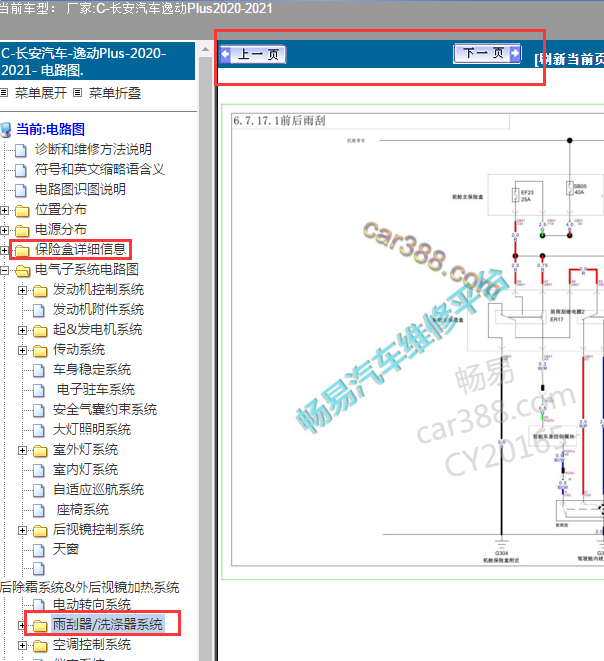The width and height of the screenshot is (604, 661).
Task: Select the 室内灯系统 tree entry
Action: click(85, 469)
